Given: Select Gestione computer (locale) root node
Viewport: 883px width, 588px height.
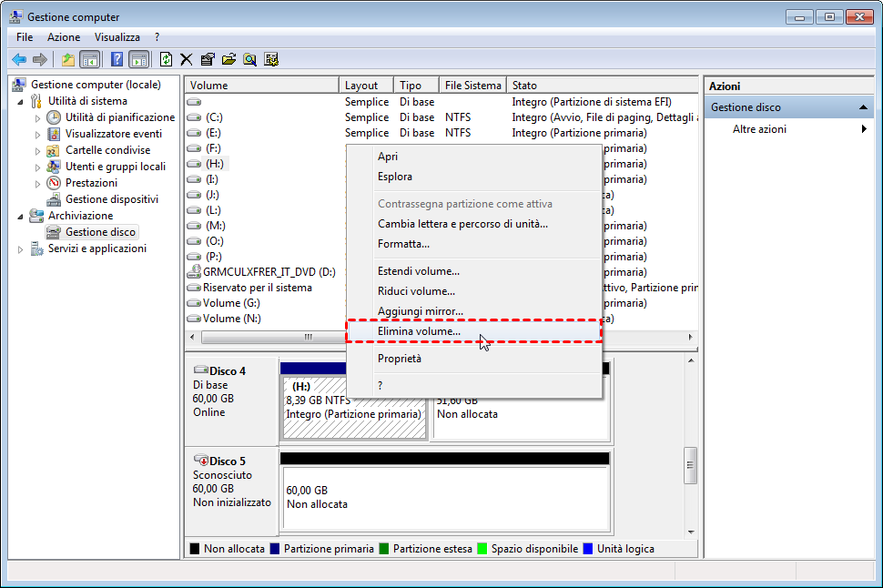Looking at the screenshot, I should point(96,85).
